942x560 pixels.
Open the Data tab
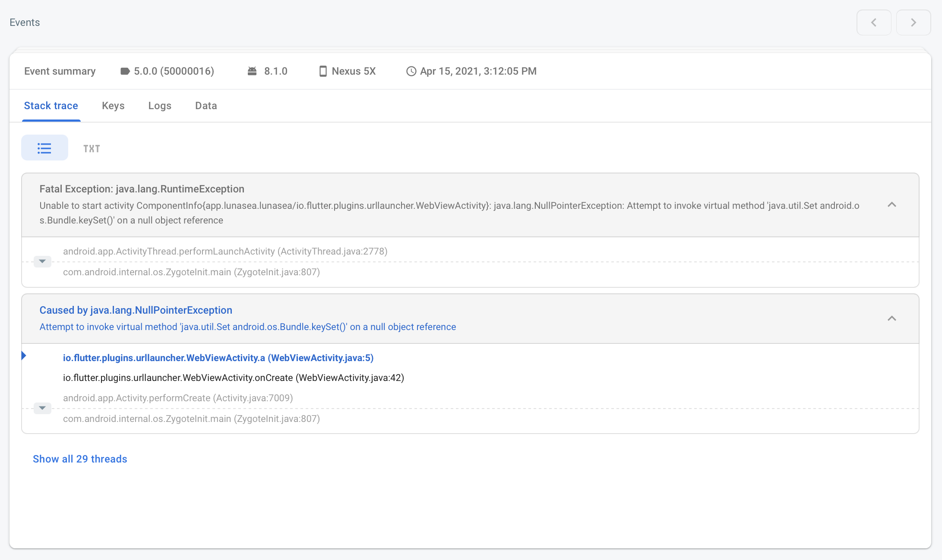(x=206, y=106)
